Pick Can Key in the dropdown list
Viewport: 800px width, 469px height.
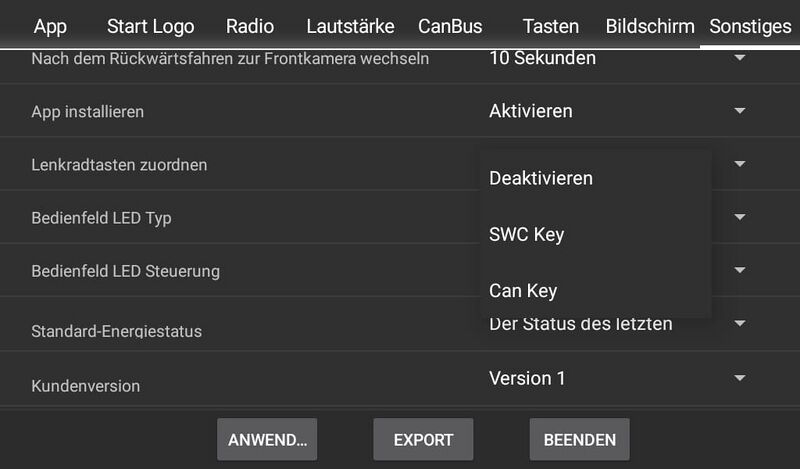coord(523,291)
